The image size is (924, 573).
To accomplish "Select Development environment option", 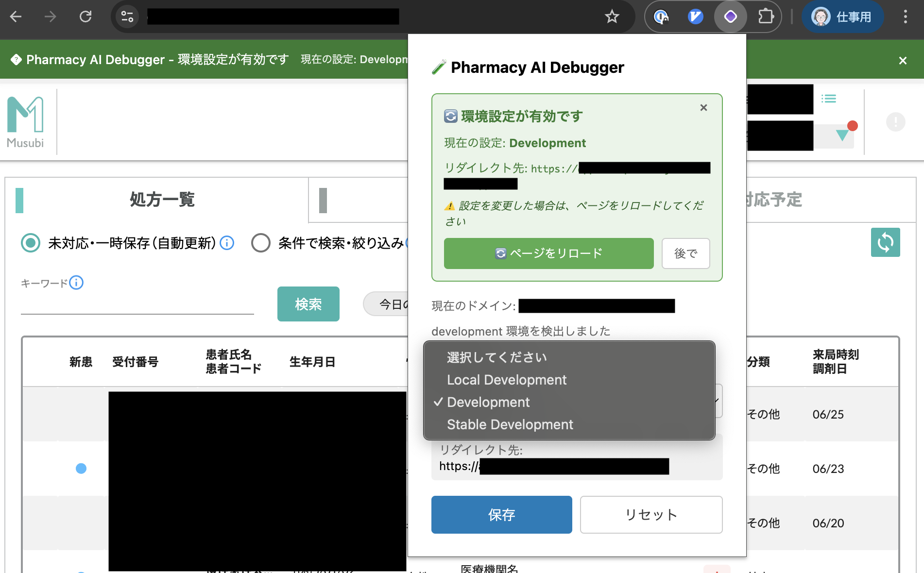I will click(569, 402).
